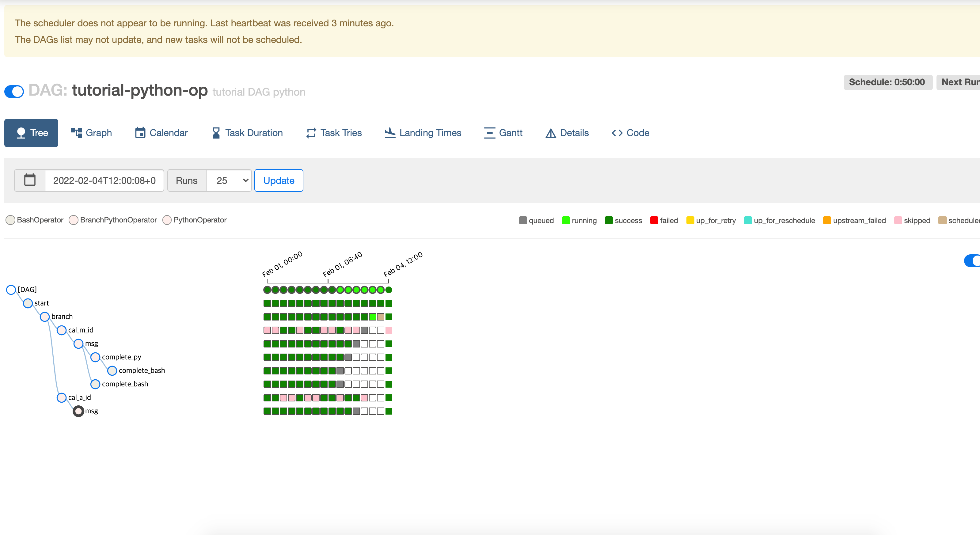Toggle the DAG pause switch off
980x535 pixels.
[14, 91]
